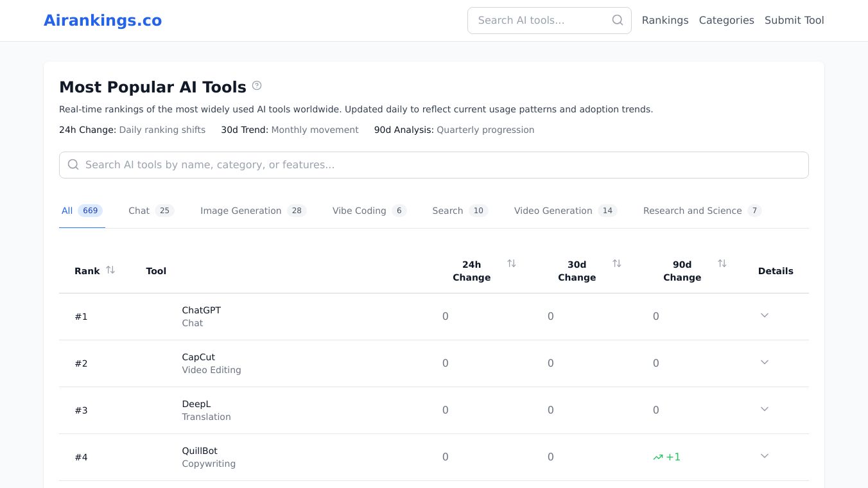Sort by 90d Change arrows icon
The image size is (868, 488).
click(x=722, y=264)
